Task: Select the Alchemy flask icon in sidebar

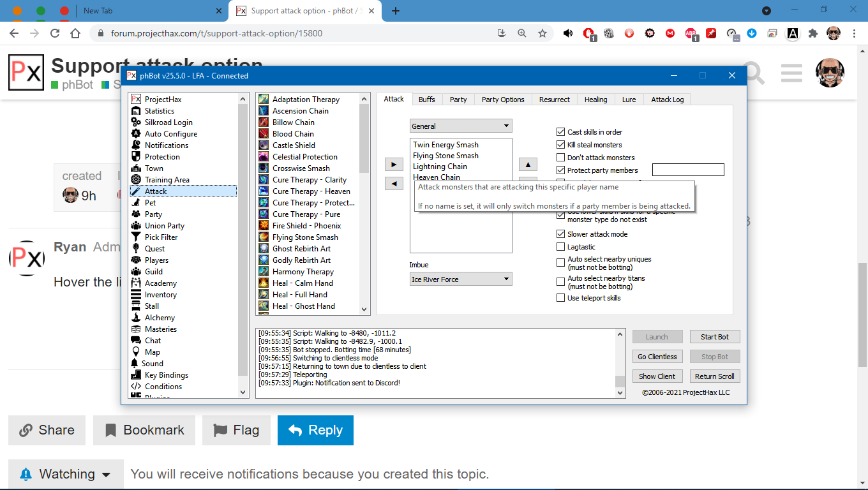Action: point(135,318)
